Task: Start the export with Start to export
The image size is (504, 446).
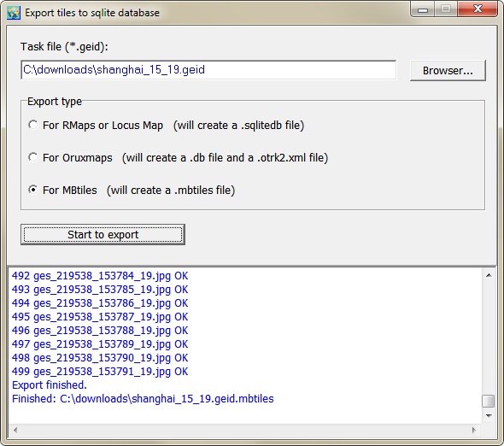Action: click(x=103, y=235)
